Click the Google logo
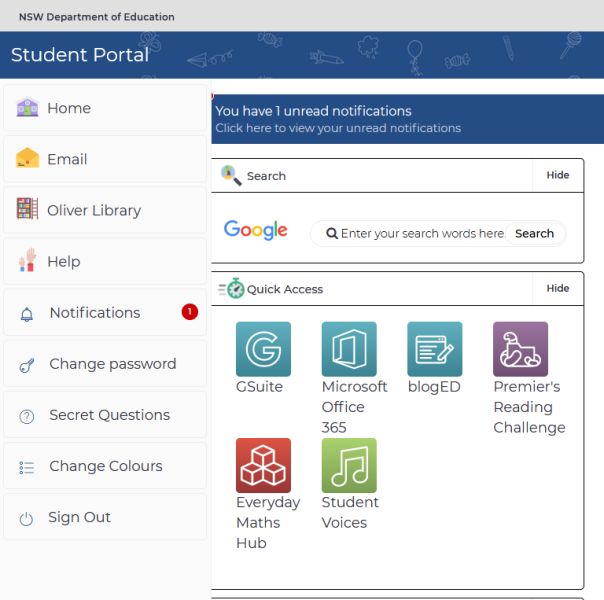 (x=255, y=230)
